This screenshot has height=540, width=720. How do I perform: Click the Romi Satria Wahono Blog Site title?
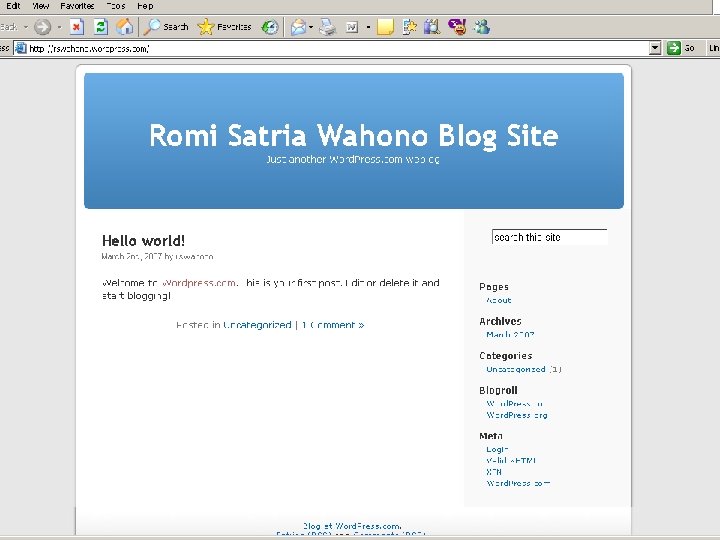point(354,135)
